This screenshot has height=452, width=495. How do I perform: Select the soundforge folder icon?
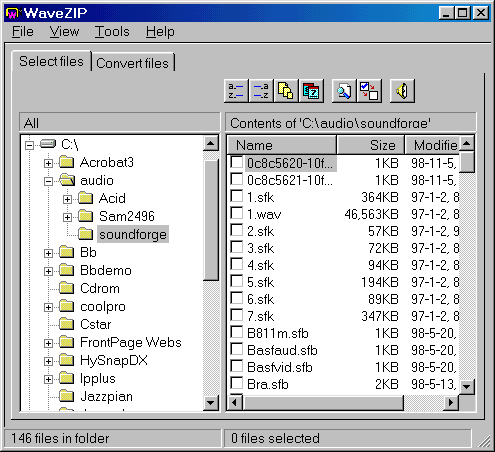pyautogui.click(x=86, y=234)
